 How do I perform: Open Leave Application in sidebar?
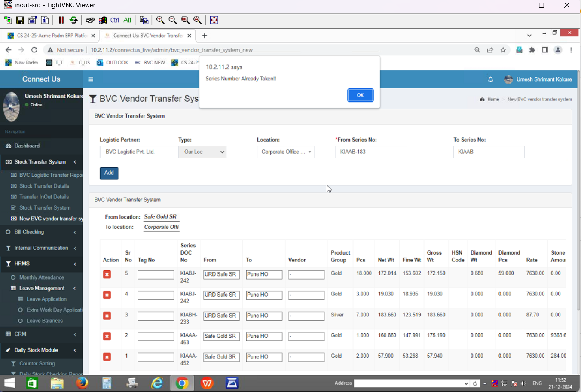tap(46, 299)
